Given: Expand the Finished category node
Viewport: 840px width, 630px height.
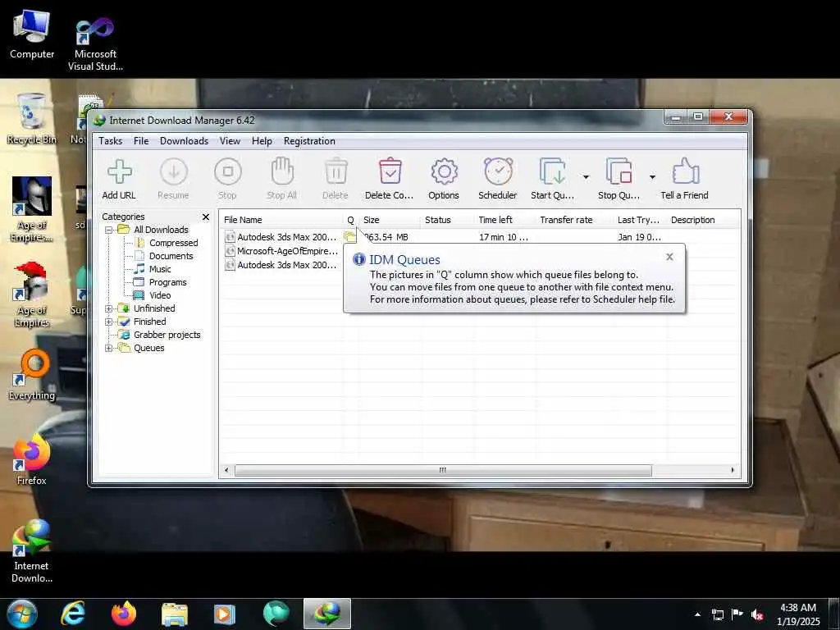Looking at the screenshot, I should 109,322.
